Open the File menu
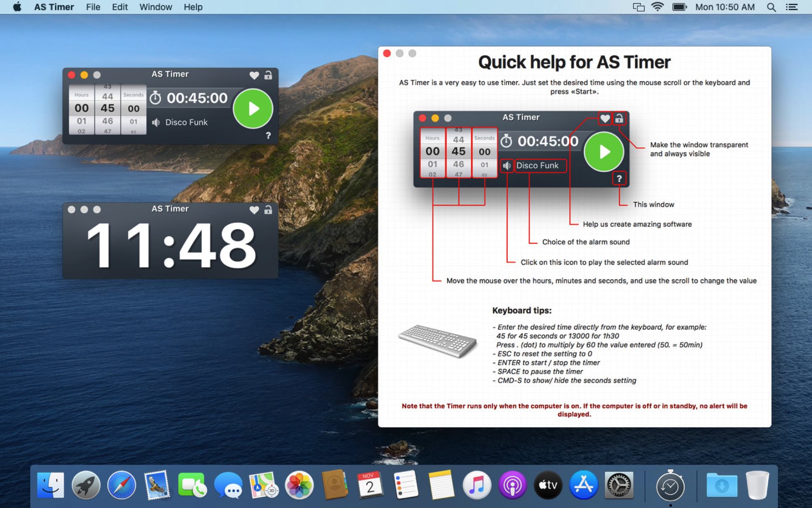The height and width of the screenshot is (508, 812). [x=93, y=7]
